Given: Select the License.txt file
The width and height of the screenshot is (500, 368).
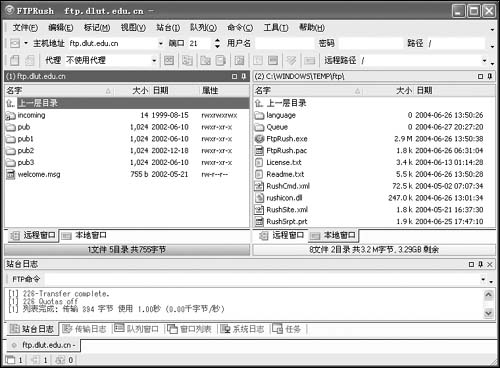Looking at the screenshot, I should [x=284, y=162].
